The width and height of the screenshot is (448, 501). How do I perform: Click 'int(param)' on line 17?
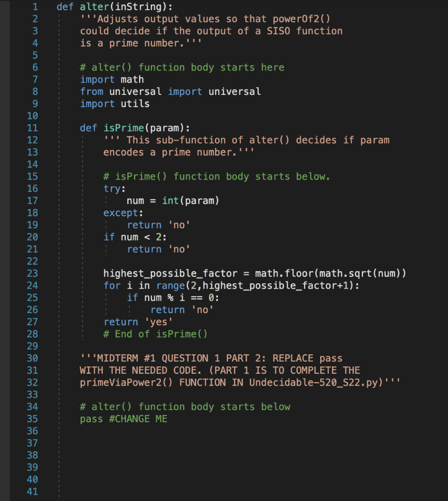[x=190, y=201]
